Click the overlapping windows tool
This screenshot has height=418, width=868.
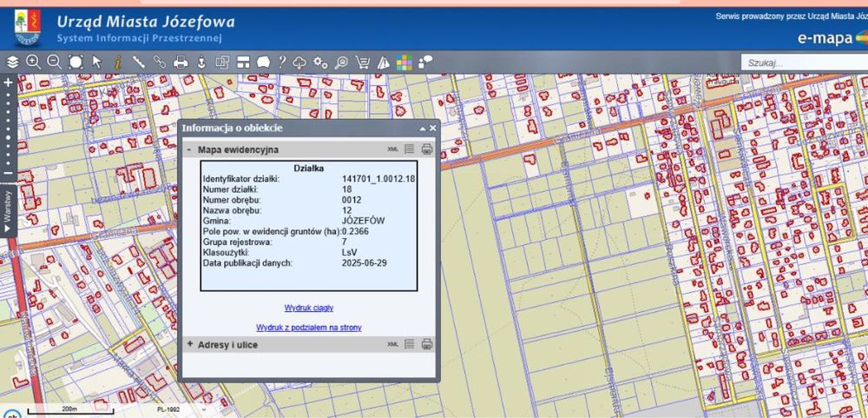coord(222,62)
